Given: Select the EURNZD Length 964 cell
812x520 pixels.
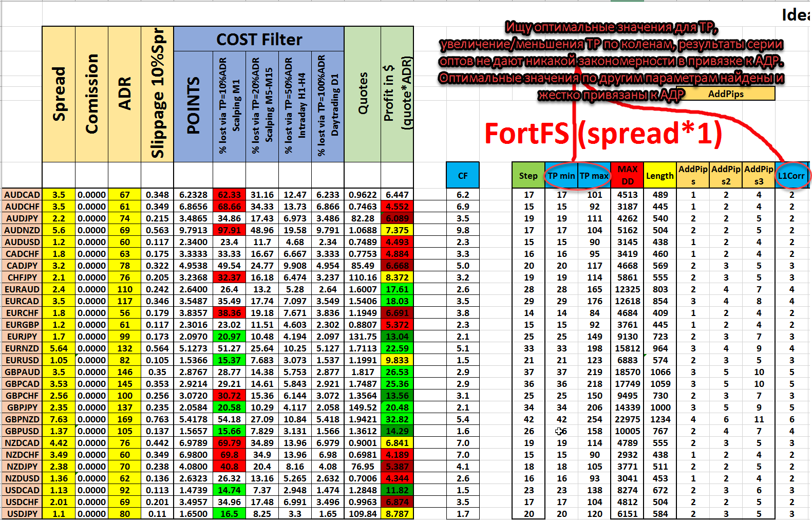Looking at the screenshot, I should click(x=660, y=348).
